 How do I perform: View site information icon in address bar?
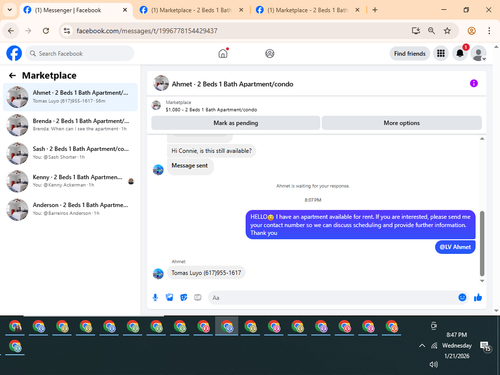click(x=67, y=31)
